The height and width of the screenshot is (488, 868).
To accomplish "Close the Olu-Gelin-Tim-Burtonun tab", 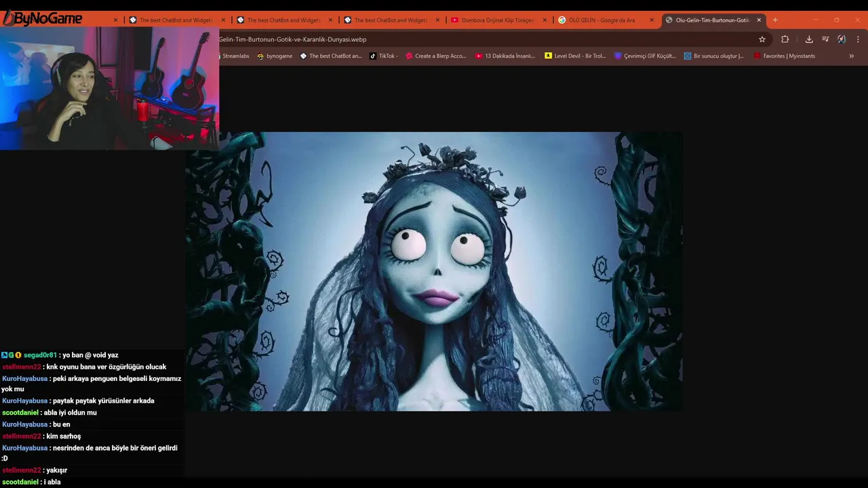I will pos(759,20).
